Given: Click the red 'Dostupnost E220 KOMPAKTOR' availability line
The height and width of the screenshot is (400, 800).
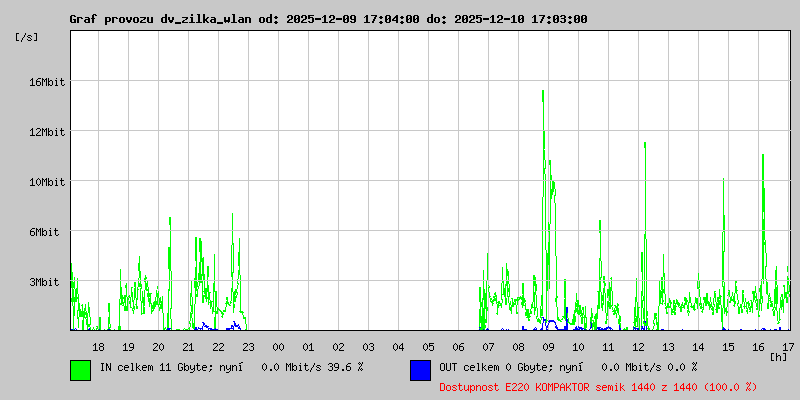Looking at the screenshot, I should pos(598,388).
